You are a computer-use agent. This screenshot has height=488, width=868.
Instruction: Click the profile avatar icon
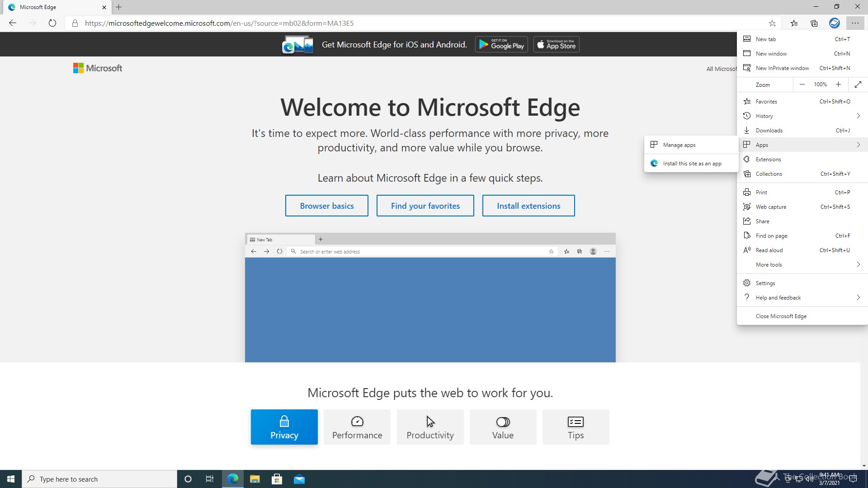(x=835, y=23)
